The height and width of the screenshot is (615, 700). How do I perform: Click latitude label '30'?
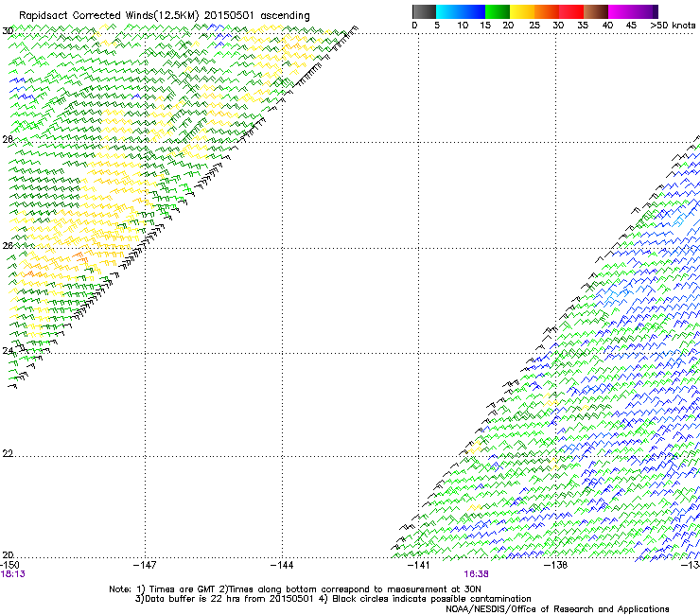(x=8, y=31)
